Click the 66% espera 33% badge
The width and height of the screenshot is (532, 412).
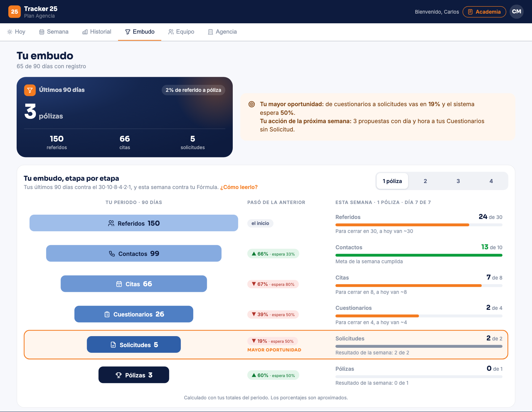(x=273, y=254)
